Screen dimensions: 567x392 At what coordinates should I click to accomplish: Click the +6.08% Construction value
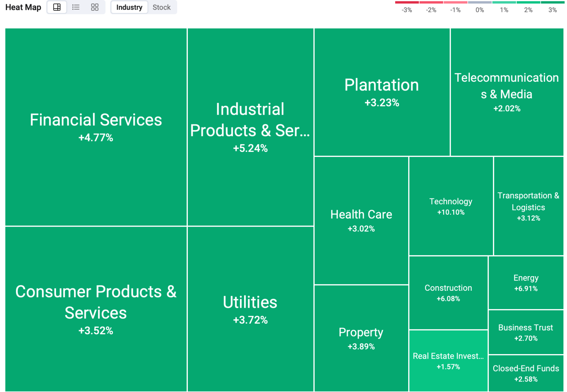(x=448, y=299)
